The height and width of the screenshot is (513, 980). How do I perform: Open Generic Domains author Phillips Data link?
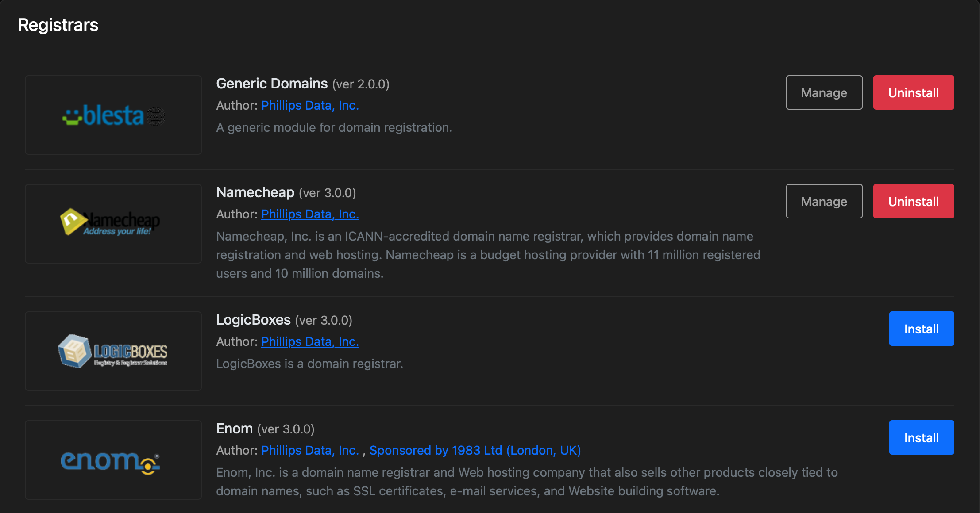310,105
